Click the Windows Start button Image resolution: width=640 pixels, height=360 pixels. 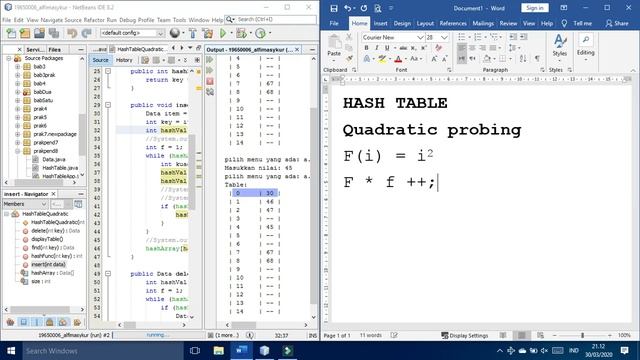[x=11, y=351]
